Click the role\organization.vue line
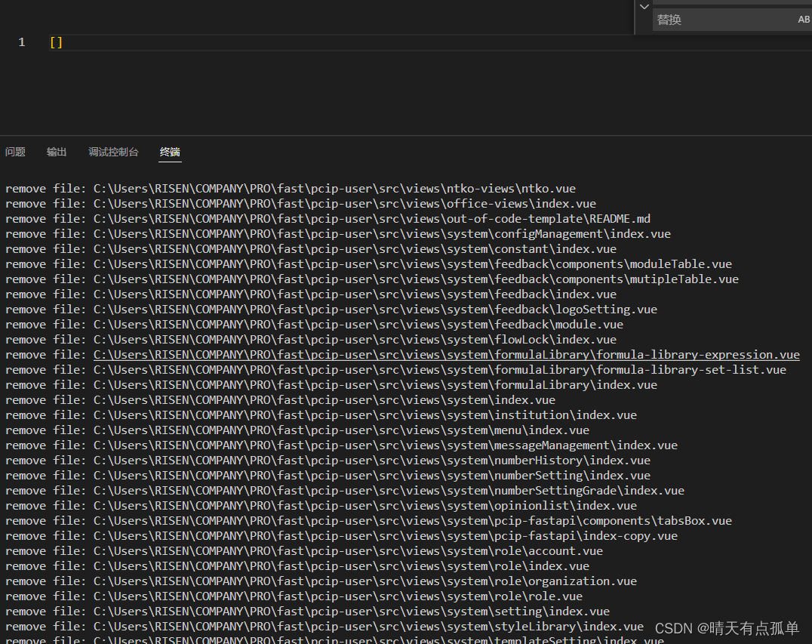The width and height of the screenshot is (812, 644). [x=321, y=581]
